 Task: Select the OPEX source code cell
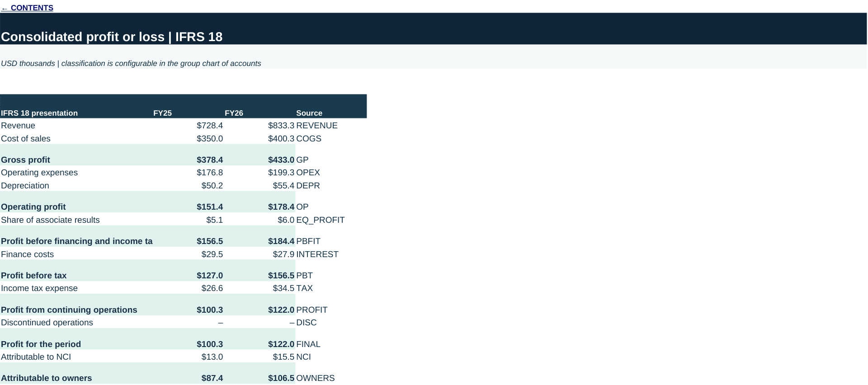(x=308, y=173)
